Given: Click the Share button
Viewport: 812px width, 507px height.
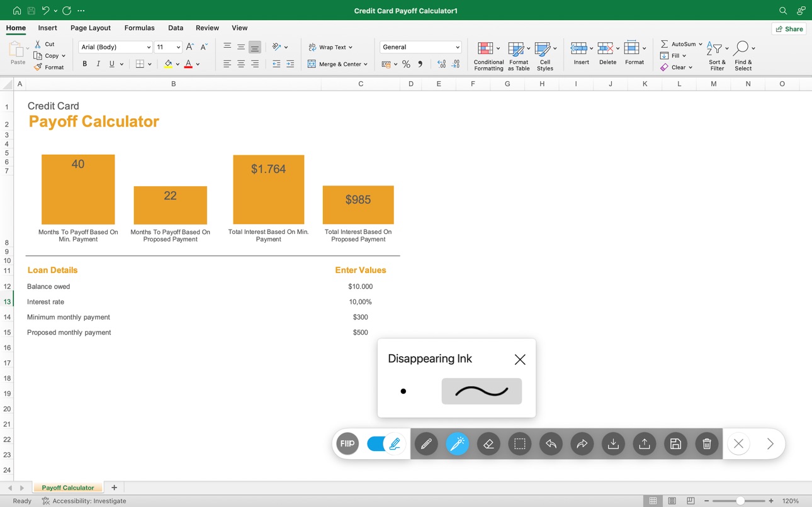Looking at the screenshot, I should pyautogui.click(x=789, y=29).
